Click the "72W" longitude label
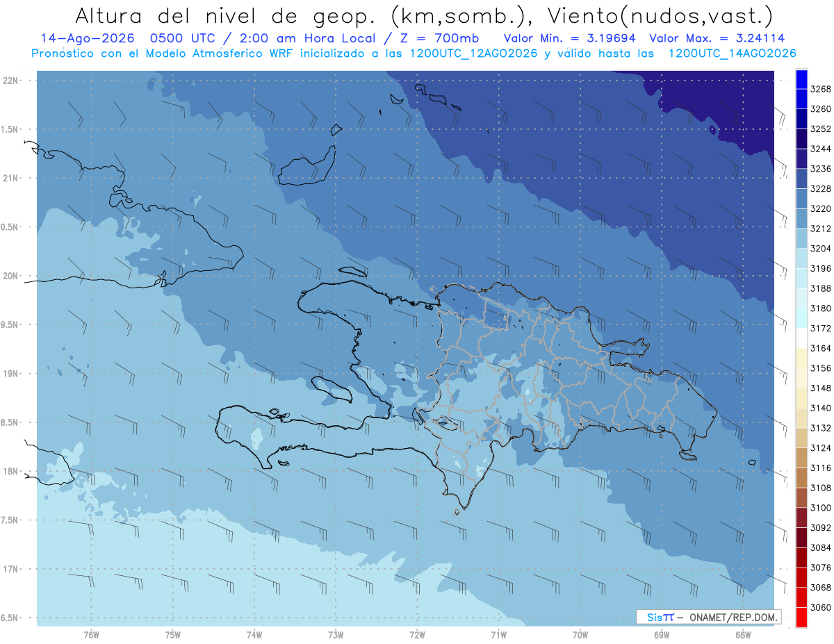Viewport: 834px width, 644px height. 417,635
